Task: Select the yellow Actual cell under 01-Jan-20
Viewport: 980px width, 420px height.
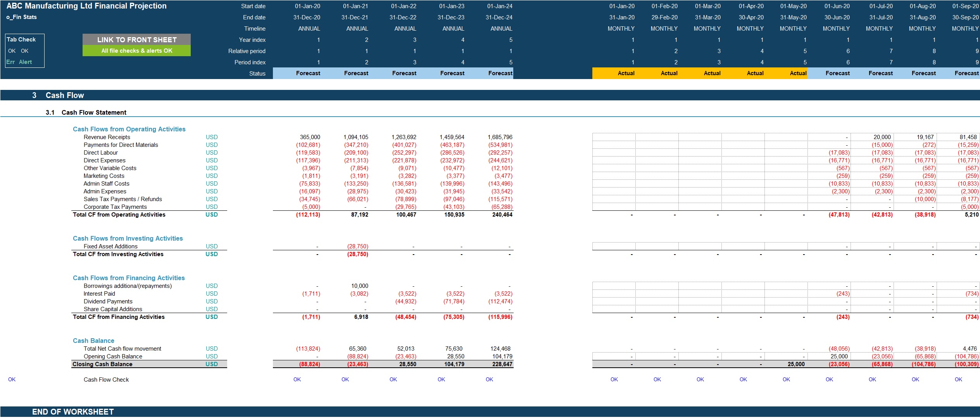Action: coord(626,73)
